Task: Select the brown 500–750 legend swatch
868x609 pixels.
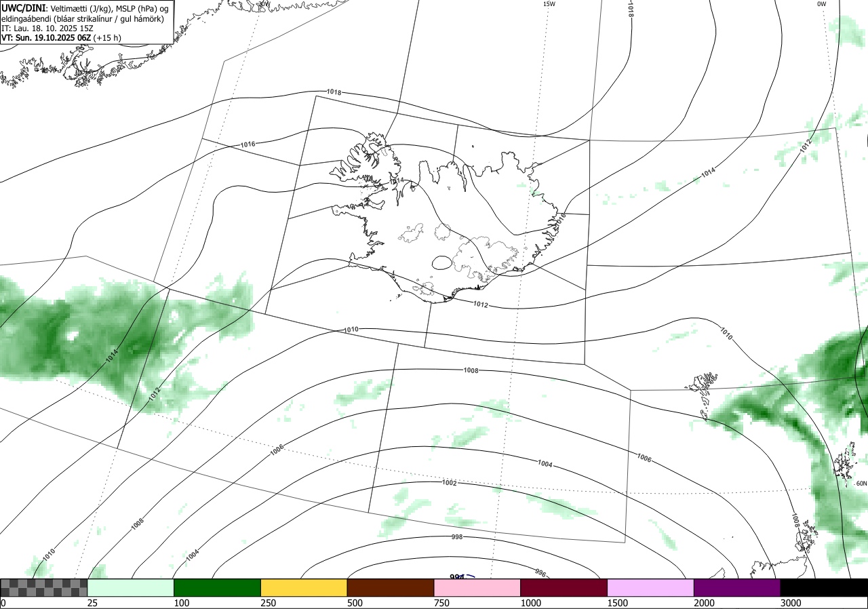Action: pos(390,587)
